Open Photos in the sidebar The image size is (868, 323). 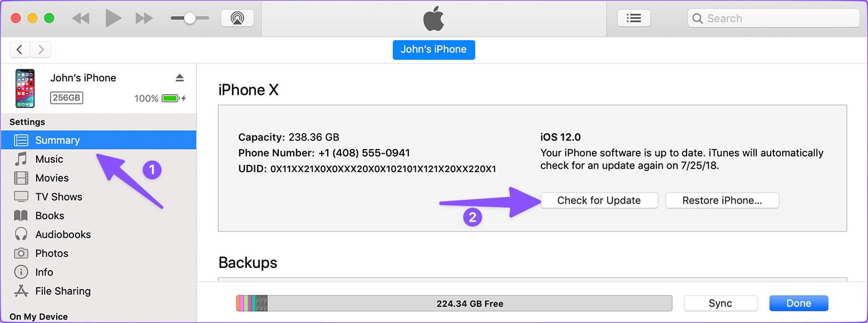click(x=98, y=253)
